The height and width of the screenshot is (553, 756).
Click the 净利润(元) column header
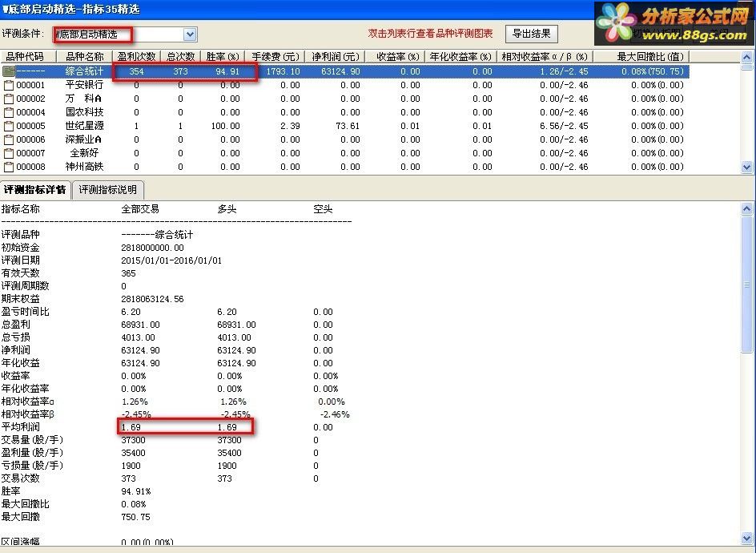[x=335, y=56]
